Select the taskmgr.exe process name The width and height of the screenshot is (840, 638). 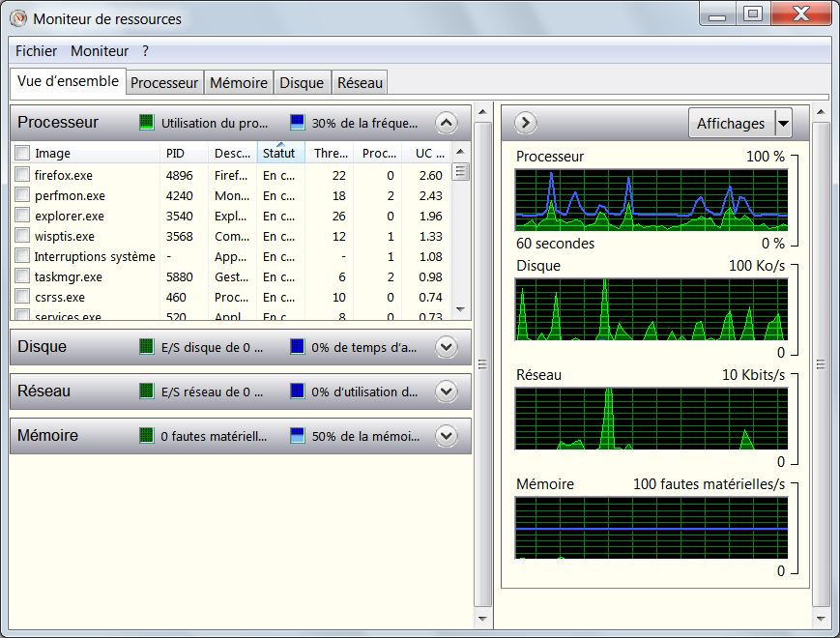click(69, 276)
